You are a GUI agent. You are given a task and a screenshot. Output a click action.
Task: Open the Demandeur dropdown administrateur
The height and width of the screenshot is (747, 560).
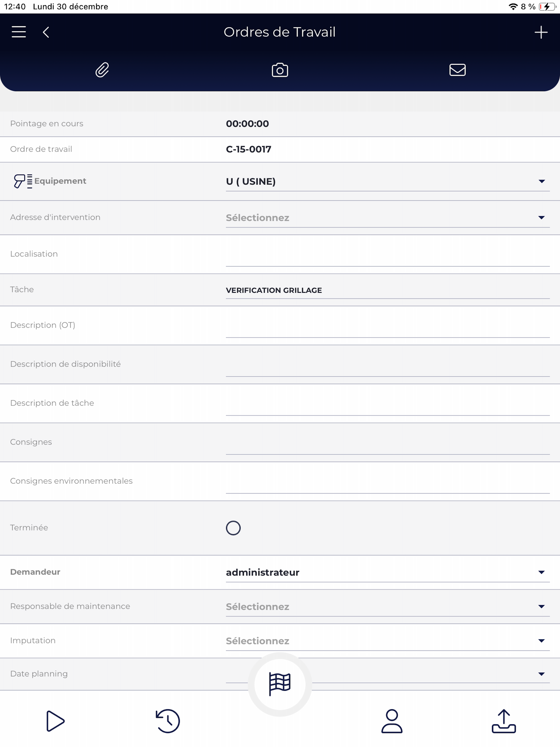387,572
